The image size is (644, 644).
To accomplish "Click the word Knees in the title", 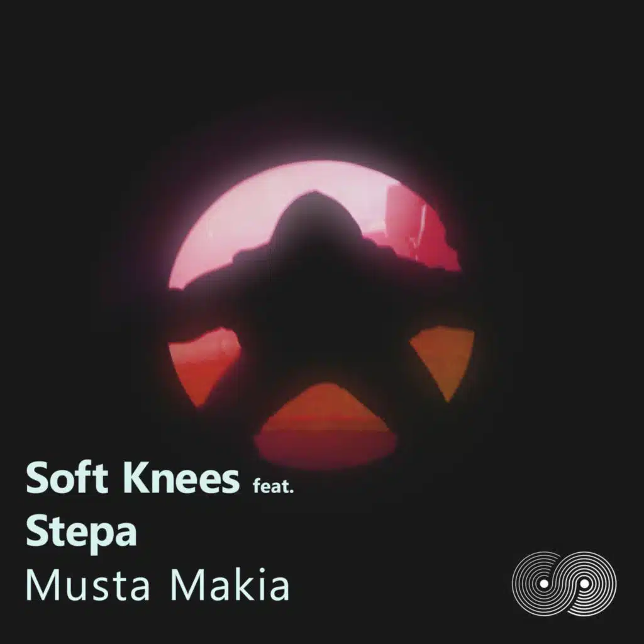I will (182, 478).
